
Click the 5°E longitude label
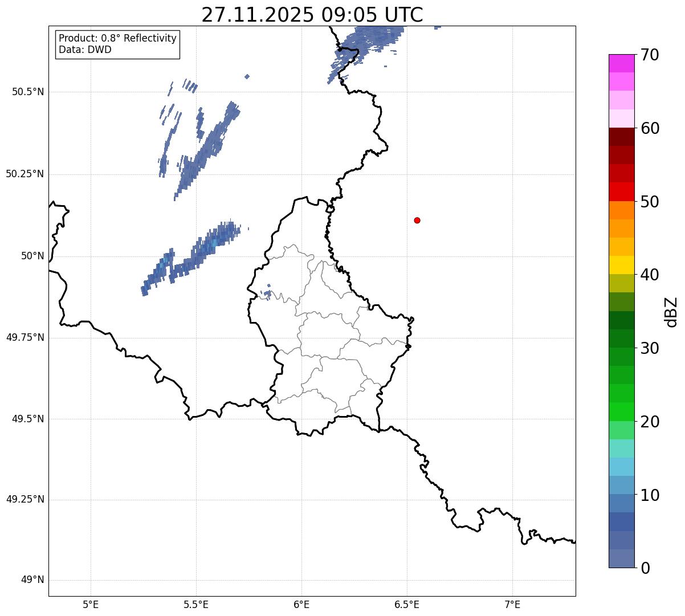(91, 604)
